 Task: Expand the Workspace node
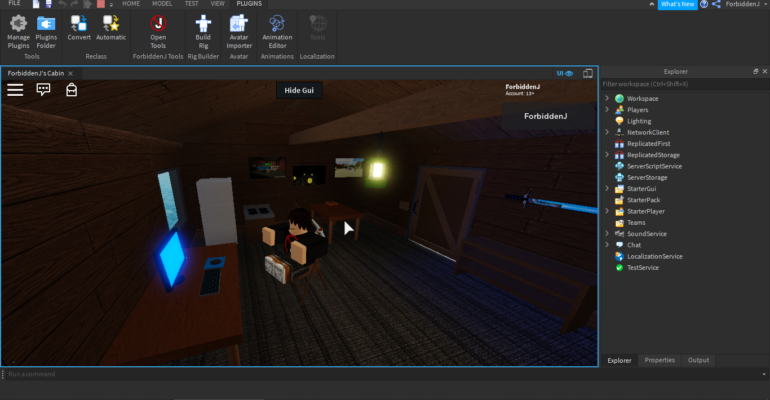(607, 99)
